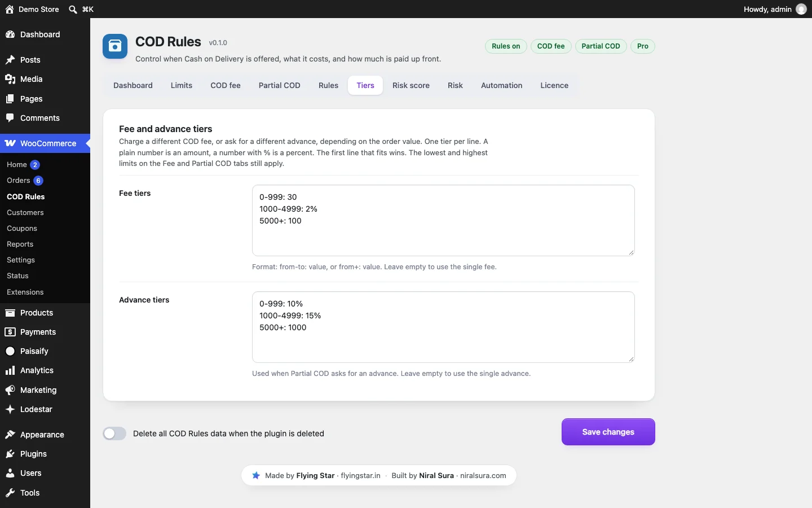Click the Products box icon

click(10, 313)
